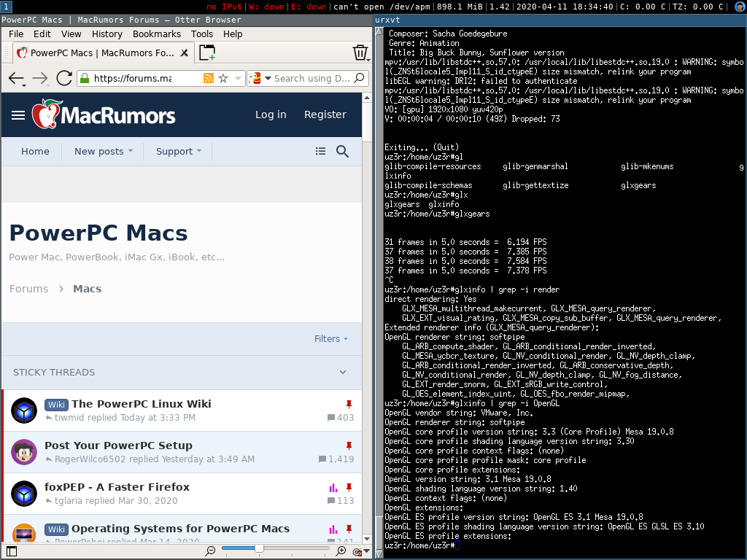
Task: Open The PowerPC Linux Wiki thread
Action: pyautogui.click(x=142, y=404)
